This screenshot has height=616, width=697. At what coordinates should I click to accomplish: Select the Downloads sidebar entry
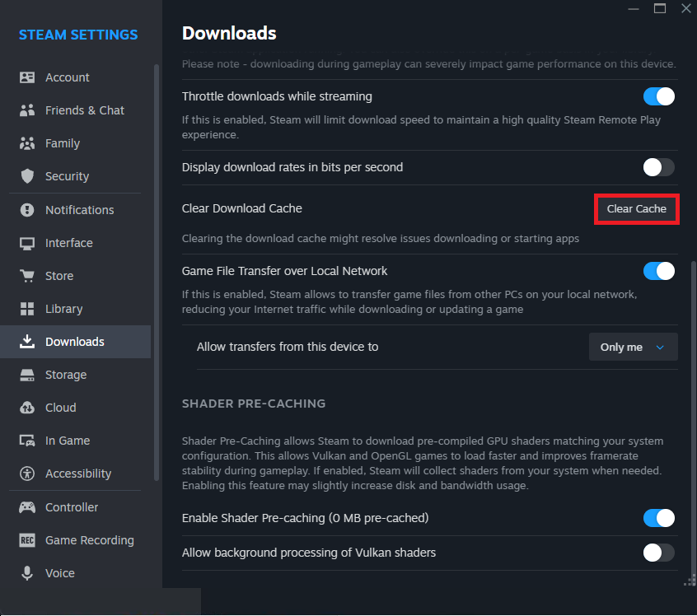(76, 342)
